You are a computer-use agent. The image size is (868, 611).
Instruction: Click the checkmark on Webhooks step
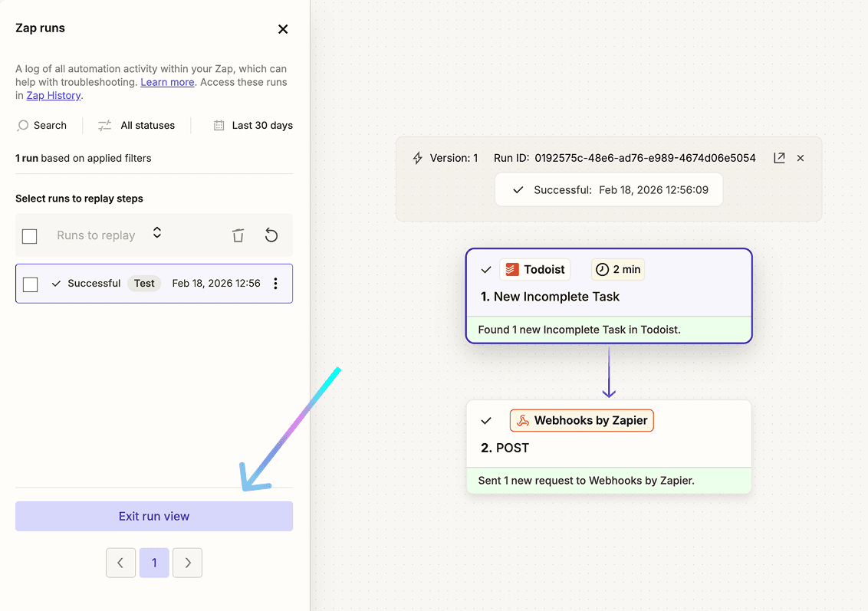click(486, 421)
